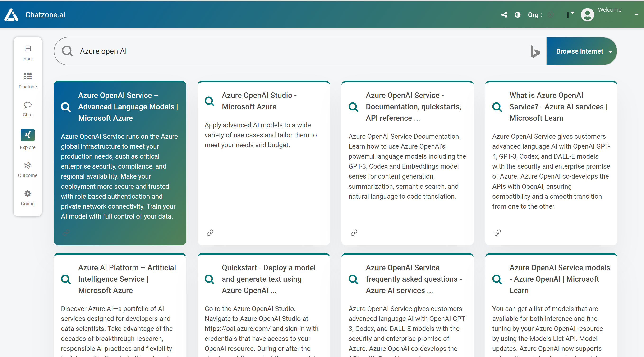644x357 pixels.
Task: Click description starting 'Azure OpenAI Service Documentation'
Action: pos(407,166)
